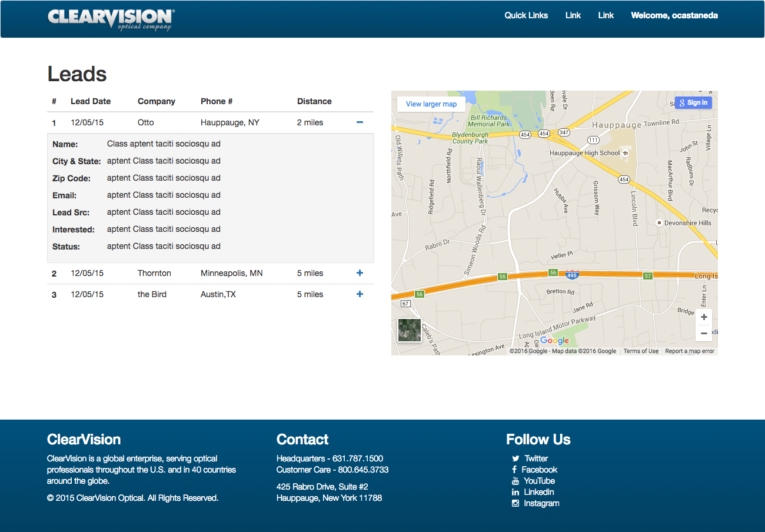Select the 'the Bird' company cell
Image resolution: width=765 pixels, height=532 pixels.
tap(152, 294)
